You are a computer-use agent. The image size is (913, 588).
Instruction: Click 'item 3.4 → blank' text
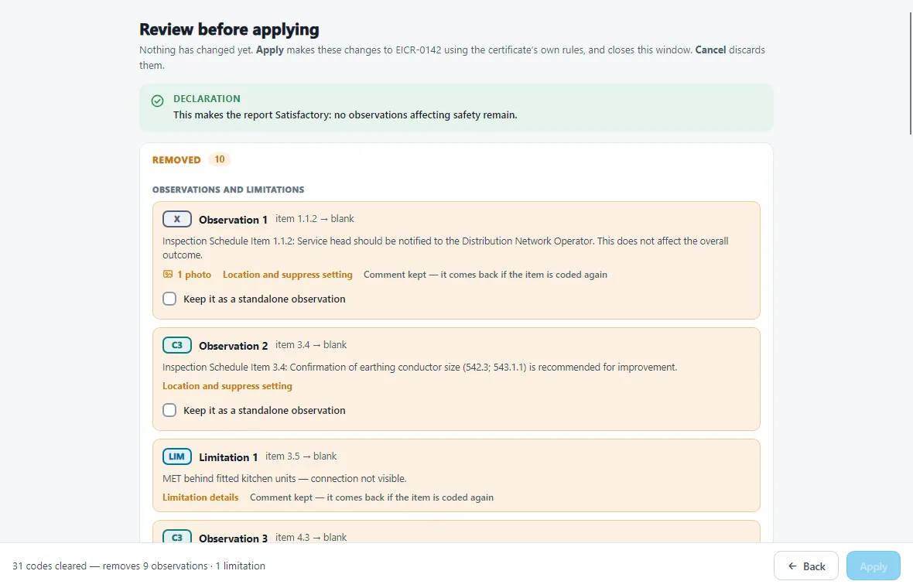point(311,344)
